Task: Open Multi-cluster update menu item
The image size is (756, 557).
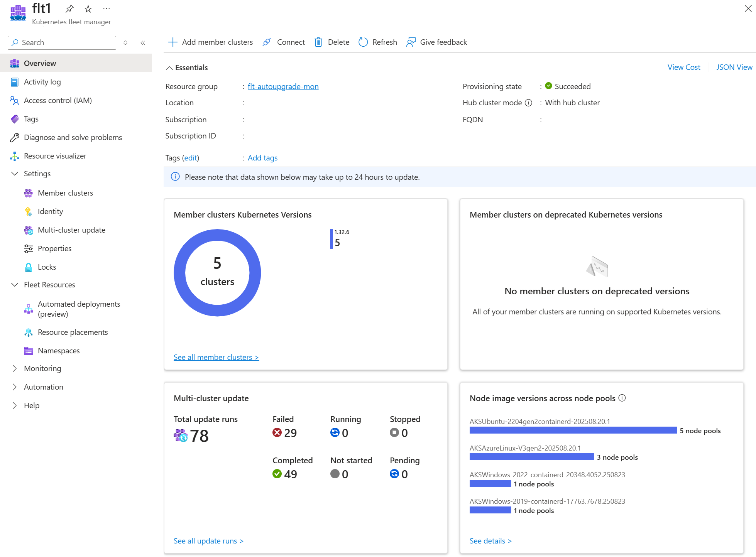Action: click(x=71, y=230)
